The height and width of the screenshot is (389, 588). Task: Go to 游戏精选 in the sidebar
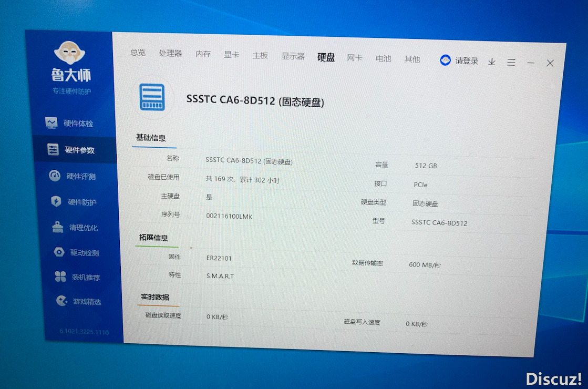(x=87, y=302)
